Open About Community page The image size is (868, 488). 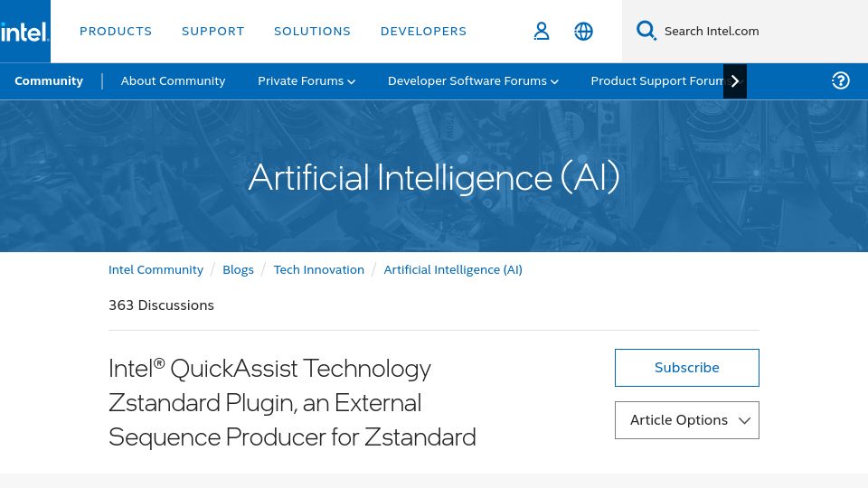point(173,80)
